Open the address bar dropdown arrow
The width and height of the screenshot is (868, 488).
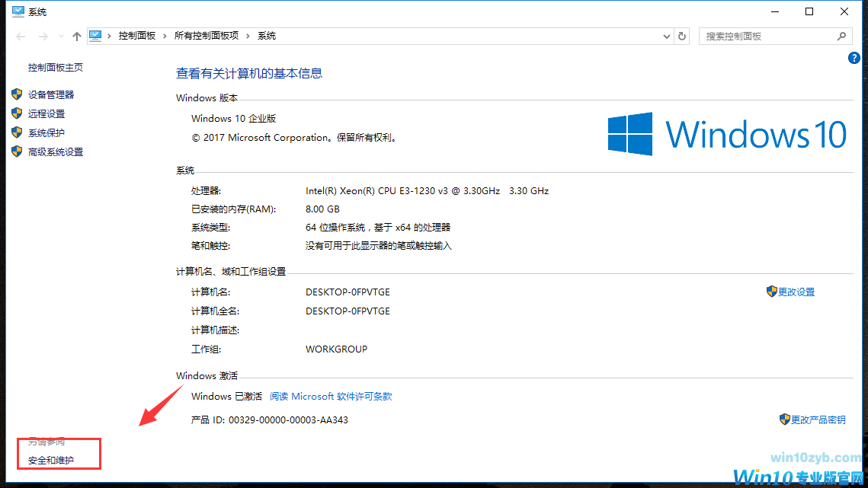[x=666, y=35]
